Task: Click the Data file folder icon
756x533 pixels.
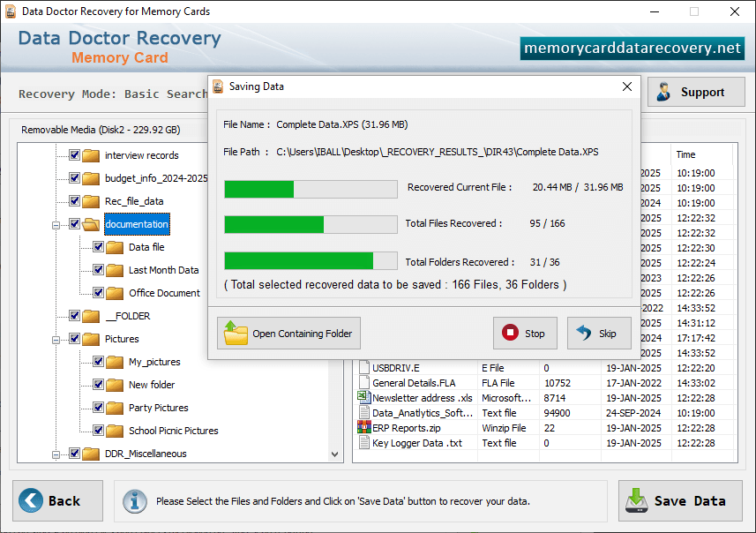Action: pos(115,247)
